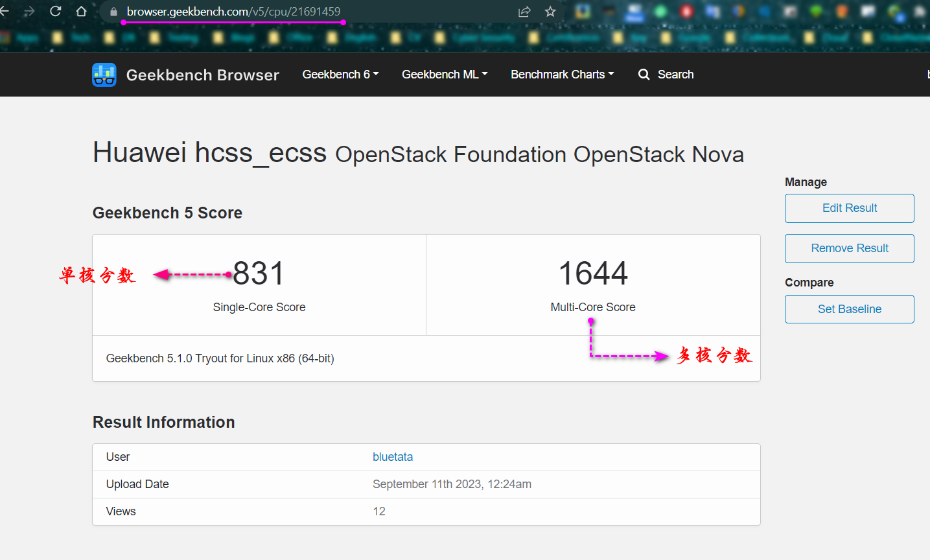Viewport: 930px width, 560px height.
Task: Click the Geekbench 5 Score heading
Action: click(167, 213)
